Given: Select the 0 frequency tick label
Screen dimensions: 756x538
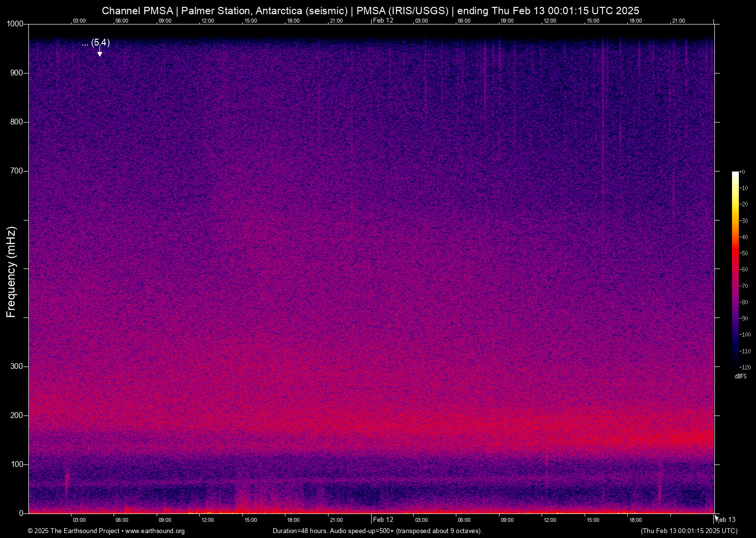Looking at the screenshot, I should pyautogui.click(x=21, y=514).
